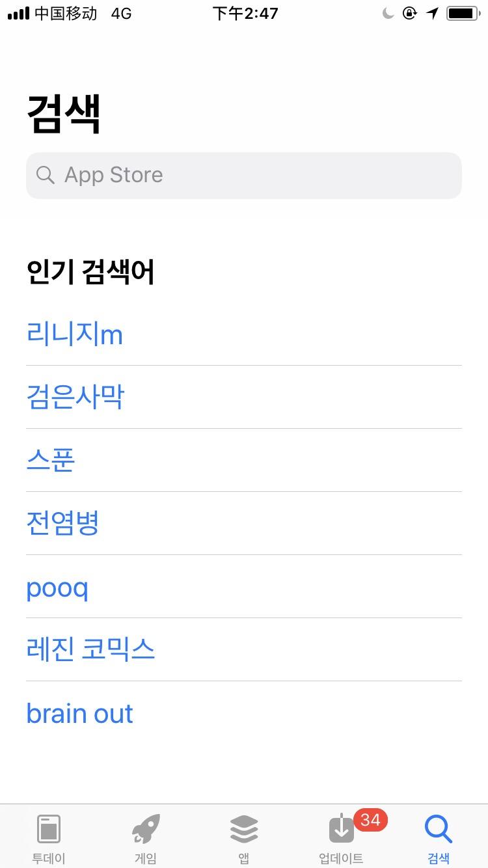Viewport: 488px width, 868px height.
Task: Focus the App Store search field
Action: tap(244, 175)
